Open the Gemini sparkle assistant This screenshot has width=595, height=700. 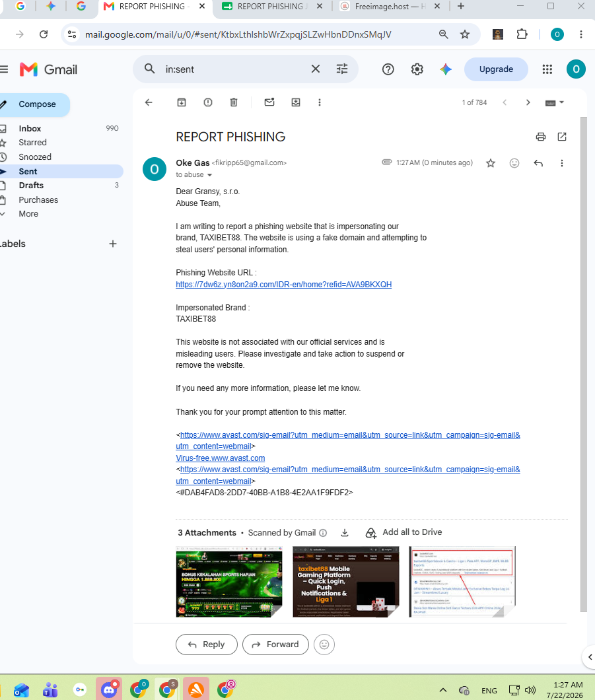(x=446, y=69)
